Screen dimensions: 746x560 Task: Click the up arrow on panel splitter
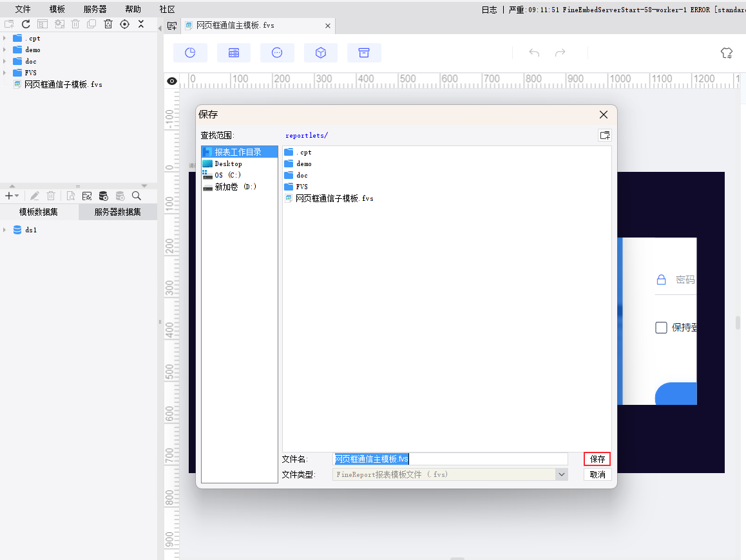(x=12, y=186)
